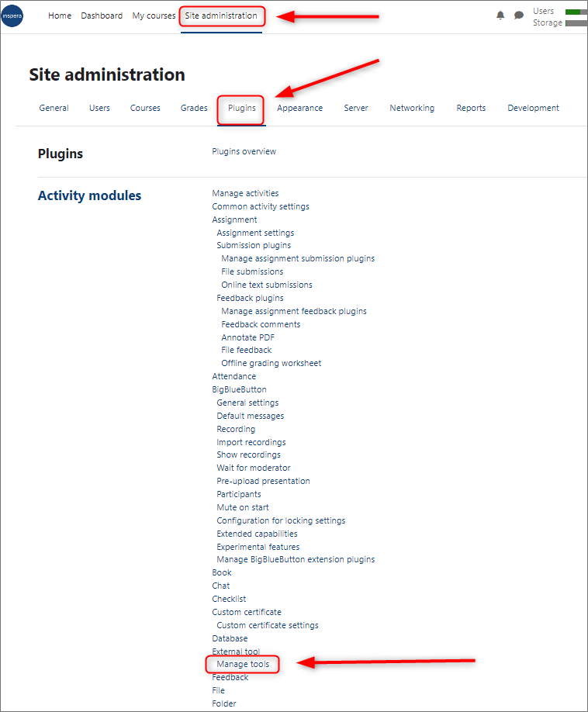This screenshot has height=712, width=588.
Task: Open Plugins overview
Action: click(244, 151)
